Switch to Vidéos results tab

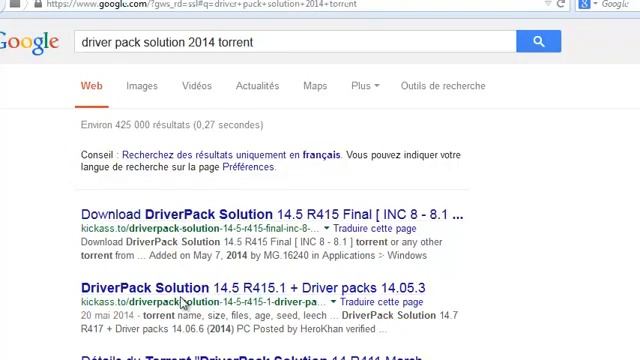pyautogui.click(x=197, y=86)
